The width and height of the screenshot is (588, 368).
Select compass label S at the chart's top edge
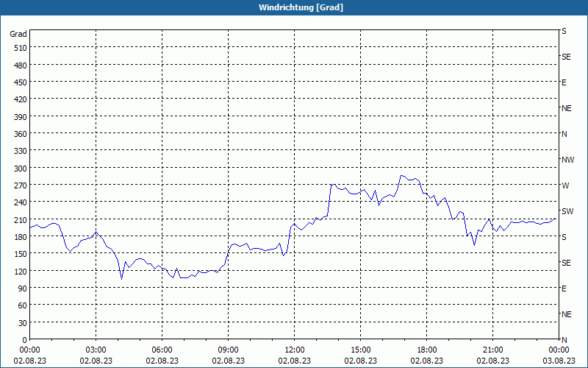click(564, 31)
